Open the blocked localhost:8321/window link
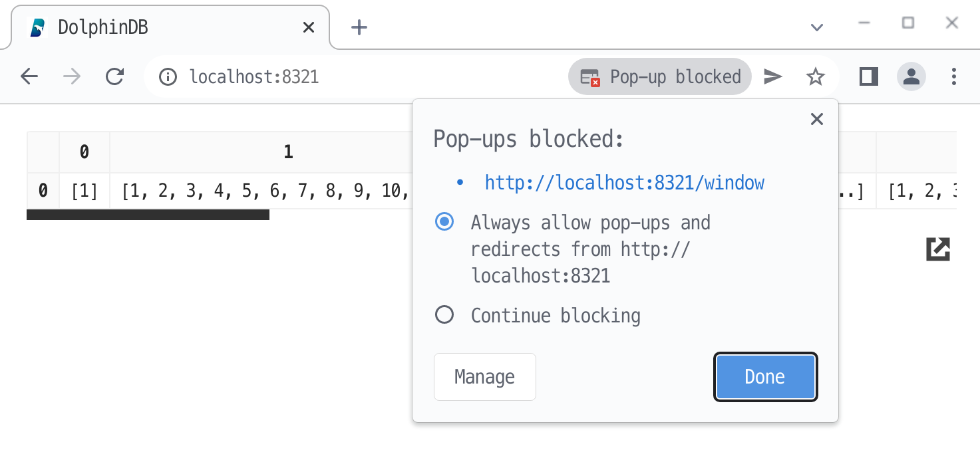The image size is (980, 462). 624,183
